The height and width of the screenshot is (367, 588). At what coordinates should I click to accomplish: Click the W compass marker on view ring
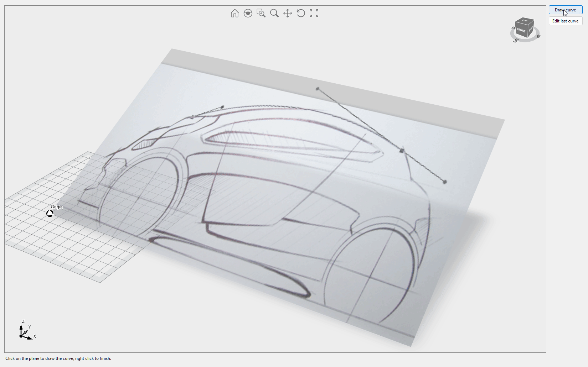513,28
